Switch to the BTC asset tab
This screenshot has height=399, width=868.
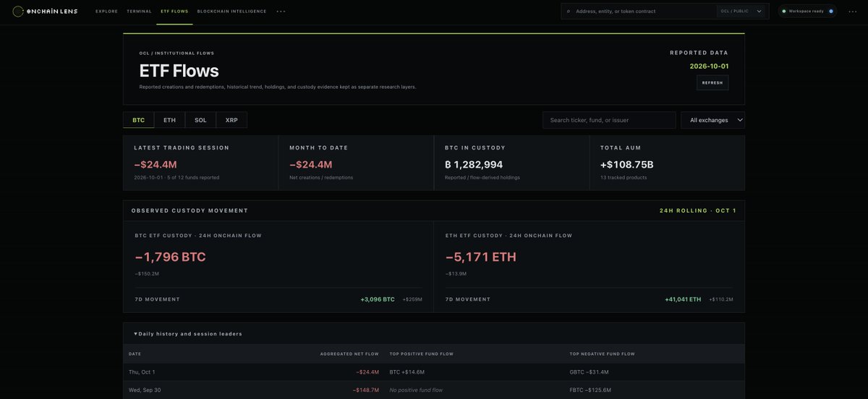click(x=138, y=120)
